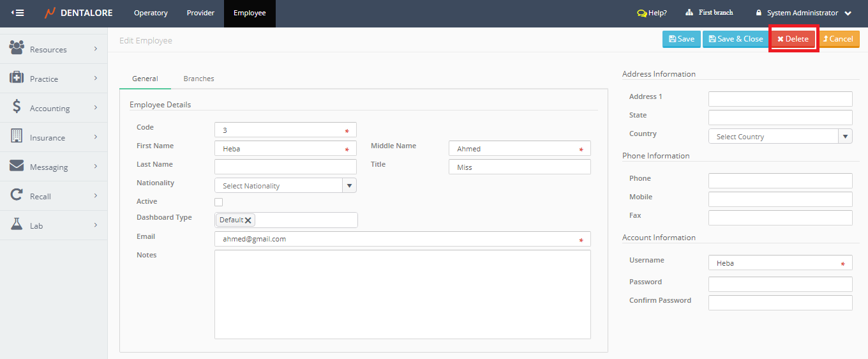Screen dimensions: 868x359
Task: Click the Messaging envelope icon
Action: (17, 166)
